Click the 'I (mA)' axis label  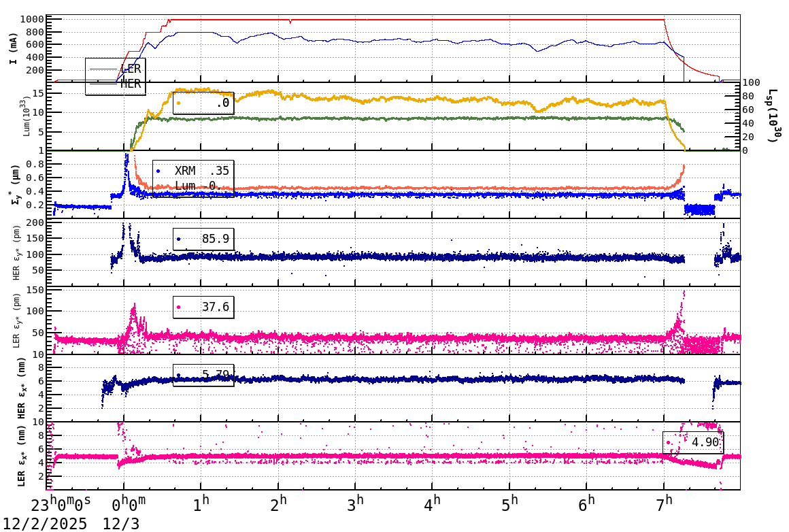pos(13,49)
